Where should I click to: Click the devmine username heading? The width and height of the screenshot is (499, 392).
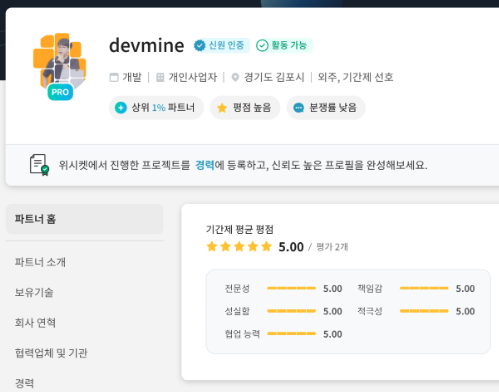pos(147,46)
